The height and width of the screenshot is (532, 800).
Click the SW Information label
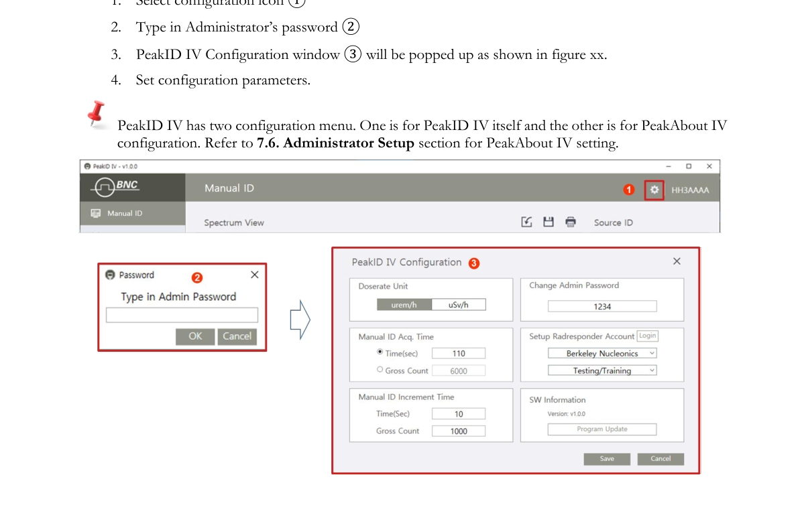pos(557,400)
